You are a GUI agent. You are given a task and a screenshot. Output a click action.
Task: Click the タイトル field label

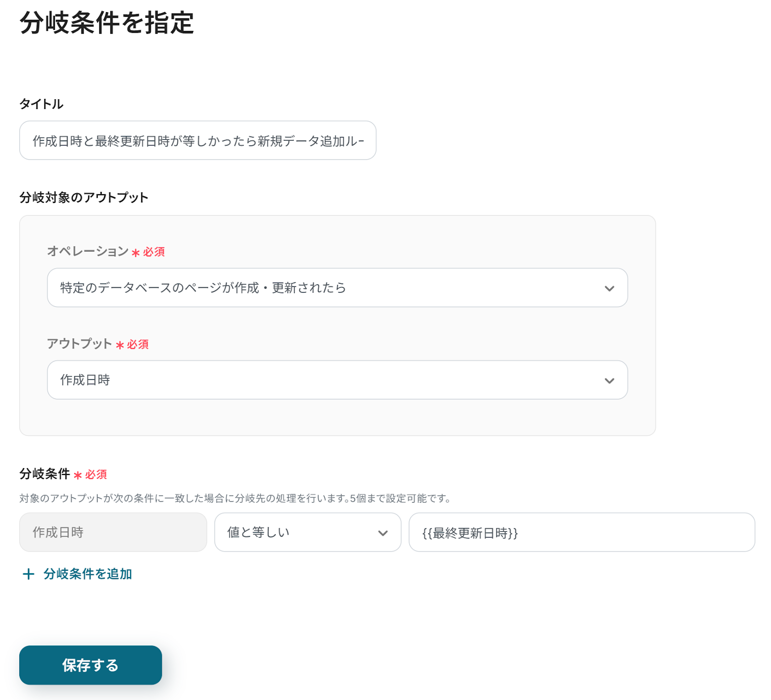[x=41, y=104]
